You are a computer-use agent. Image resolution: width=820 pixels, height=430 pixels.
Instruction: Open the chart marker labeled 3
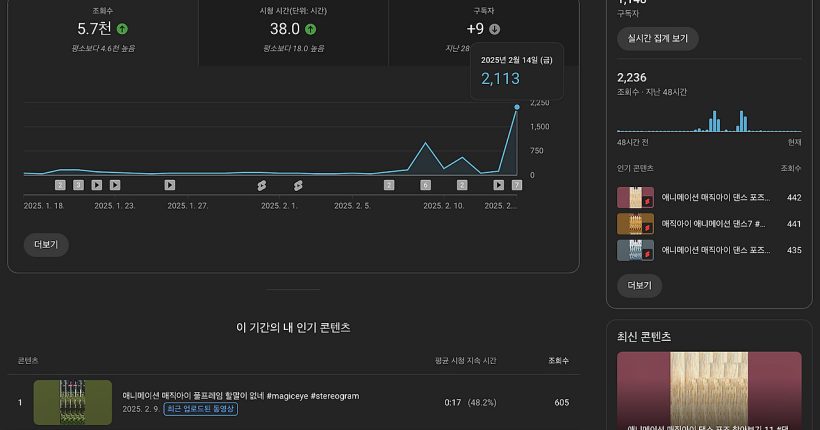point(78,185)
